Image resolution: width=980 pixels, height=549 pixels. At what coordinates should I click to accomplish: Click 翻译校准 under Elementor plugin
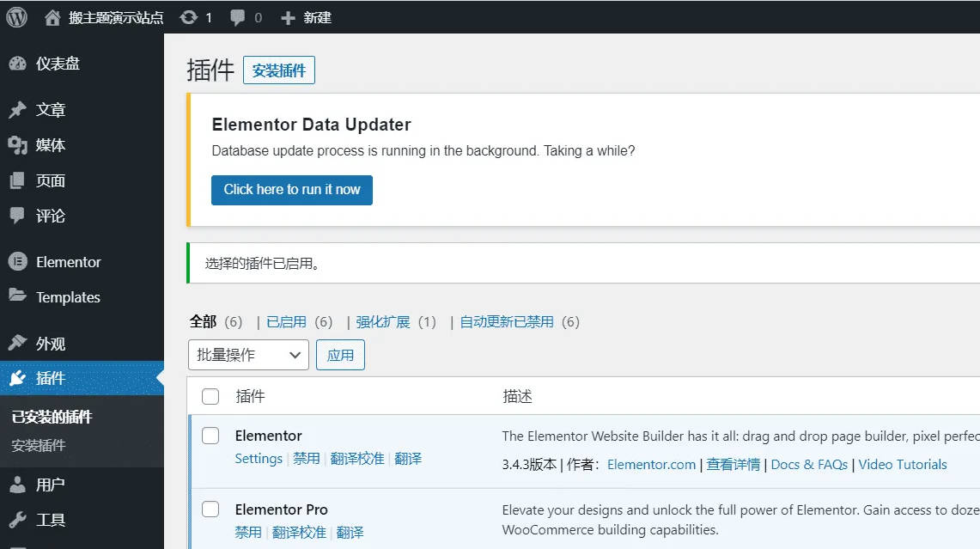357,458
